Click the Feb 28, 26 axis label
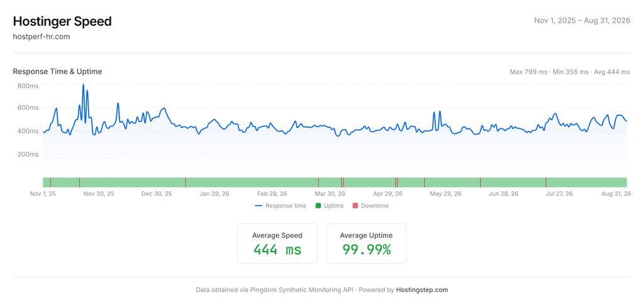 (x=272, y=194)
